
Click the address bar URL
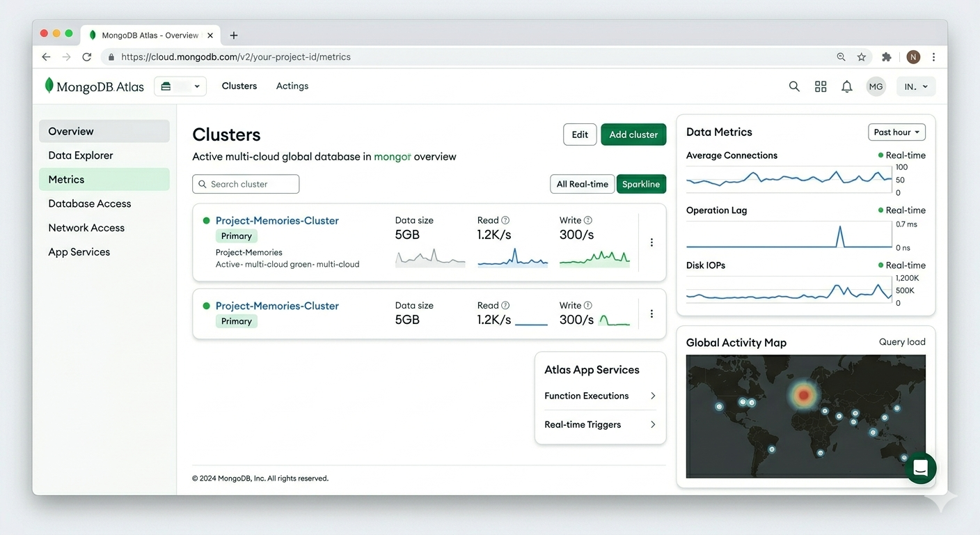coord(236,57)
